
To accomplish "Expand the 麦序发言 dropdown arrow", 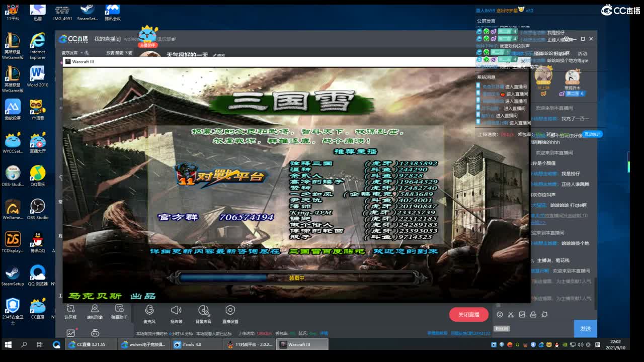I will tap(80, 53).
